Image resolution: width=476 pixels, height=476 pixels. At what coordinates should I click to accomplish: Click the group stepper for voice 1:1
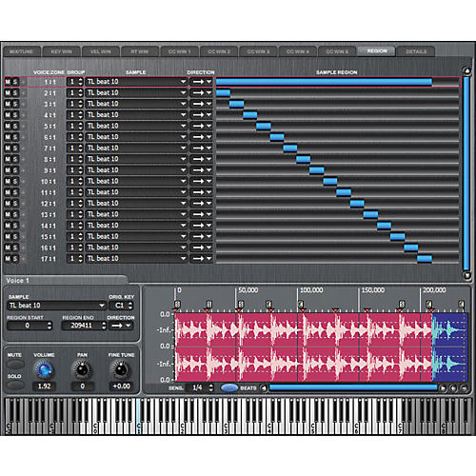click(x=80, y=82)
